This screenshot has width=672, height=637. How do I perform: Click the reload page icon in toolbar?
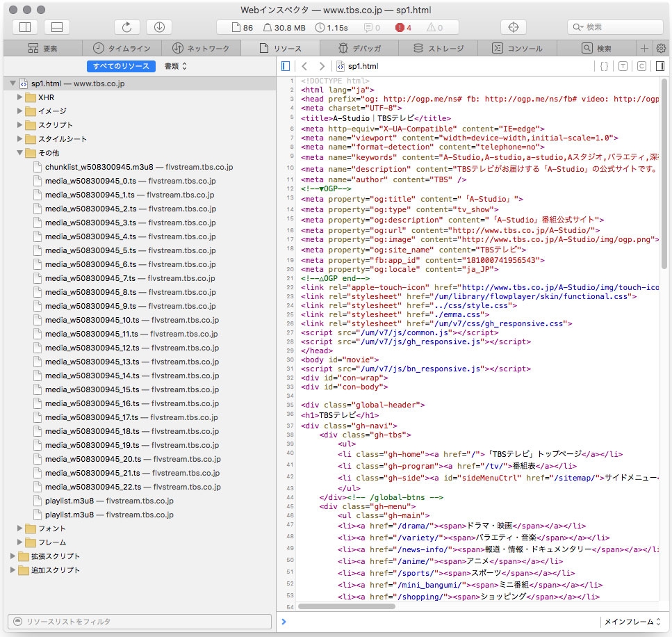point(126,27)
